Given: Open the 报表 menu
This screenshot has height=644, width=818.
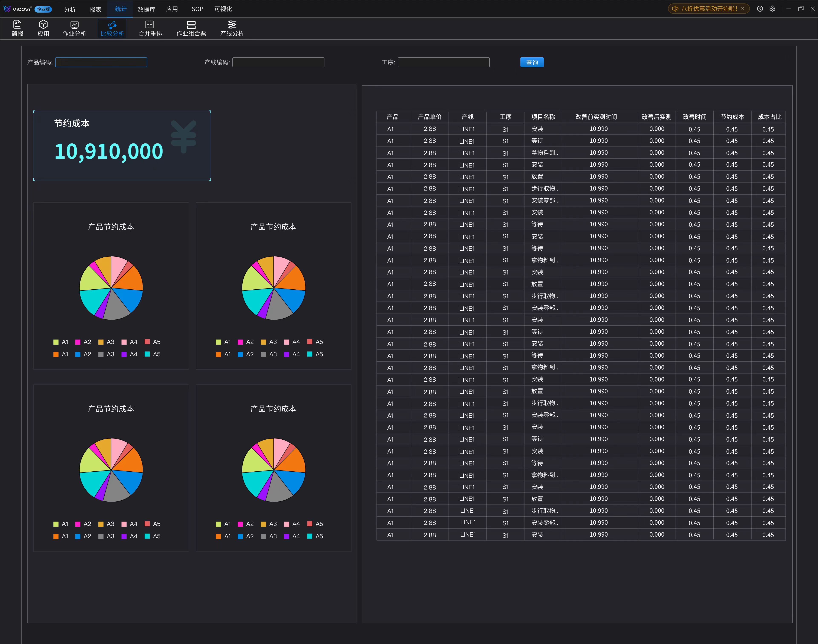Looking at the screenshot, I should (95, 9).
